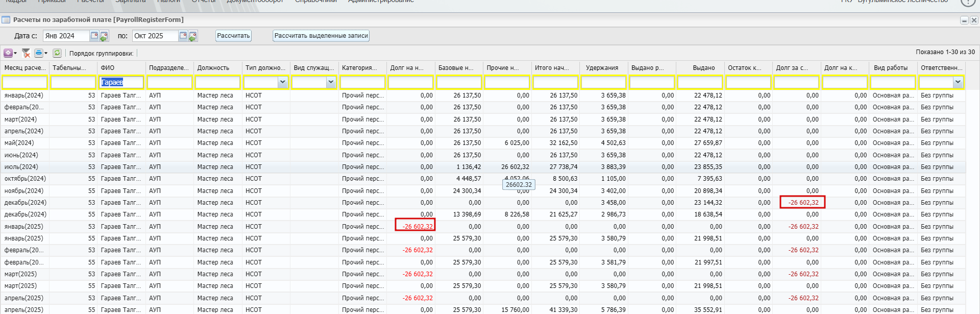Sort by Месяц расчета column header
Image resolution: width=980 pixels, height=314 pixels.
[24, 68]
